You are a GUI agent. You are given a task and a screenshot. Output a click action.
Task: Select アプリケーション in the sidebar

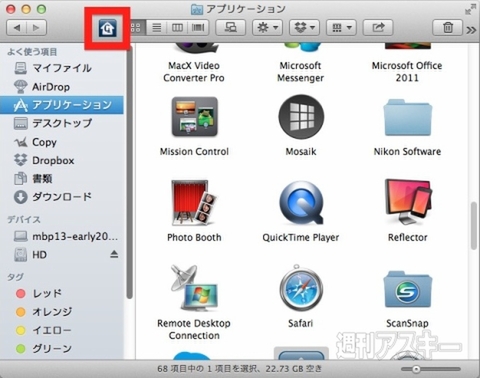[x=62, y=105]
